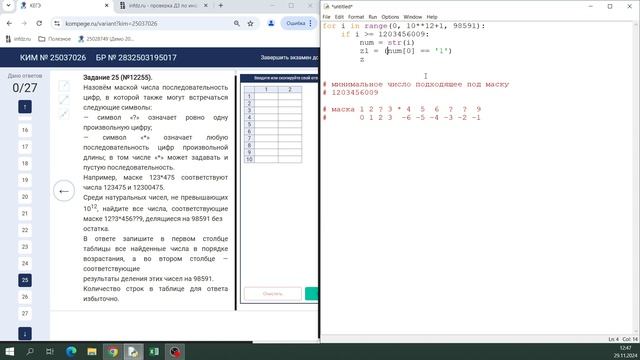Click the round previous-task arrow button
This screenshot has height=360, width=640.
tap(64, 191)
